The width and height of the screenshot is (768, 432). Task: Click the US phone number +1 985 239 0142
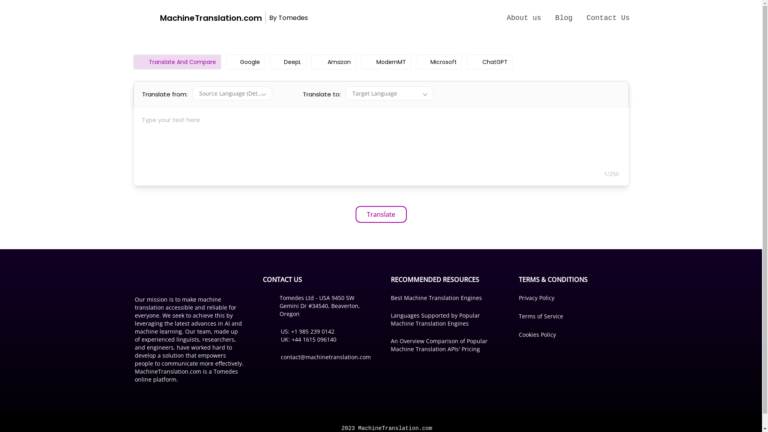308,332
